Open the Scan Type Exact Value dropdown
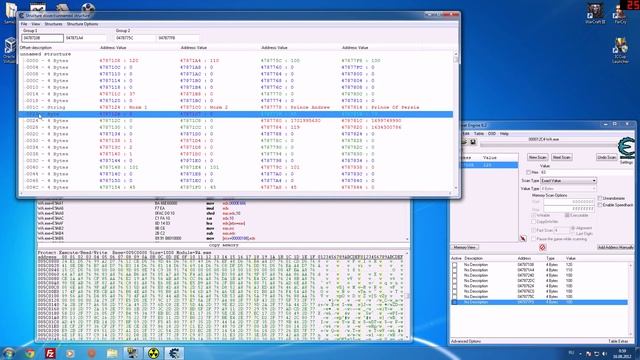The width and height of the screenshot is (640, 360). pos(569,180)
